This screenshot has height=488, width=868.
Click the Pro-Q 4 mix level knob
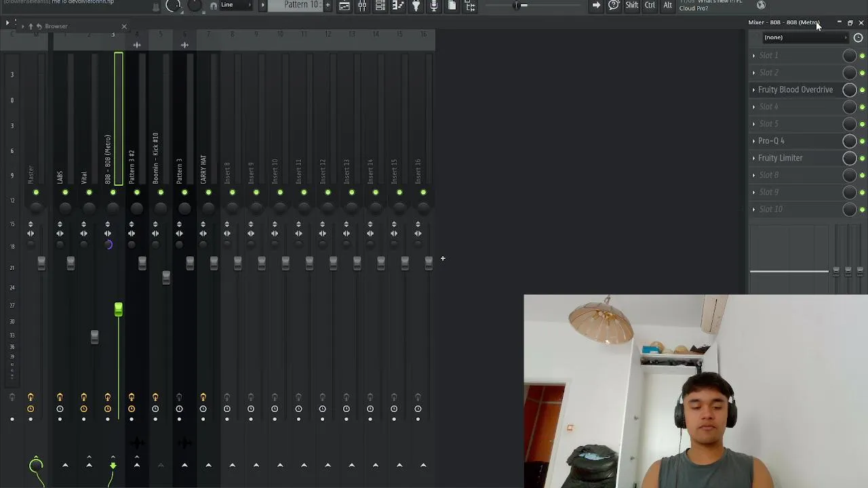pyautogui.click(x=849, y=141)
